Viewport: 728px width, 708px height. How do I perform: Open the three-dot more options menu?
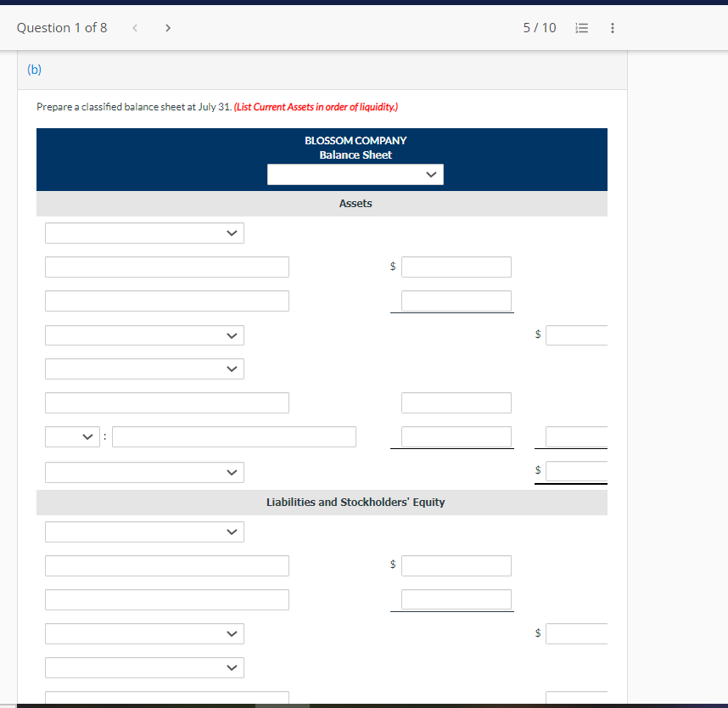613,28
